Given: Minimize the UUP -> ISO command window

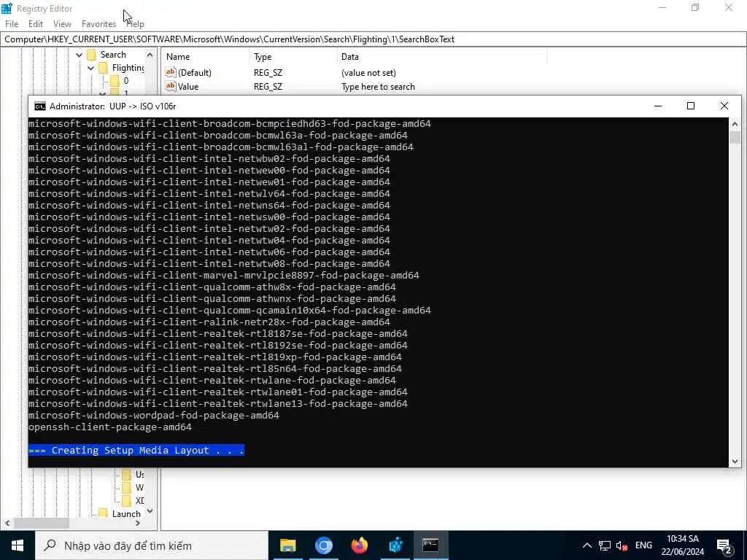Looking at the screenshot, I should pos(658,106).
